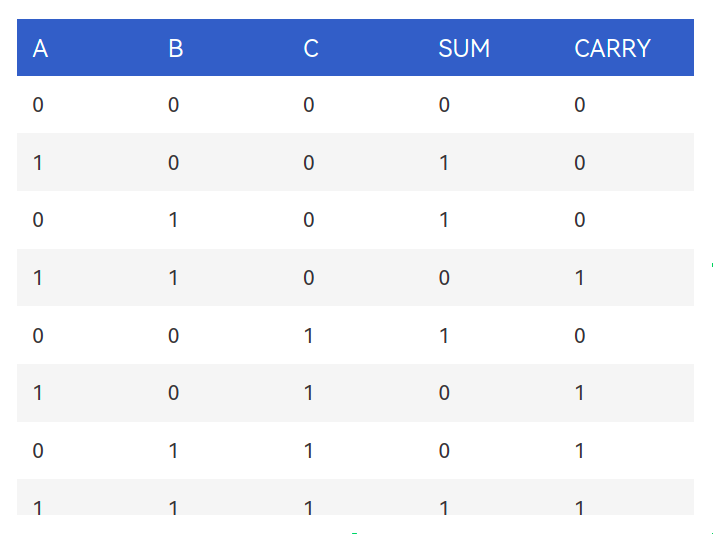Select A cell in row A=1 B=0 C=0
713x534 pixels.
tap(38, 163)
